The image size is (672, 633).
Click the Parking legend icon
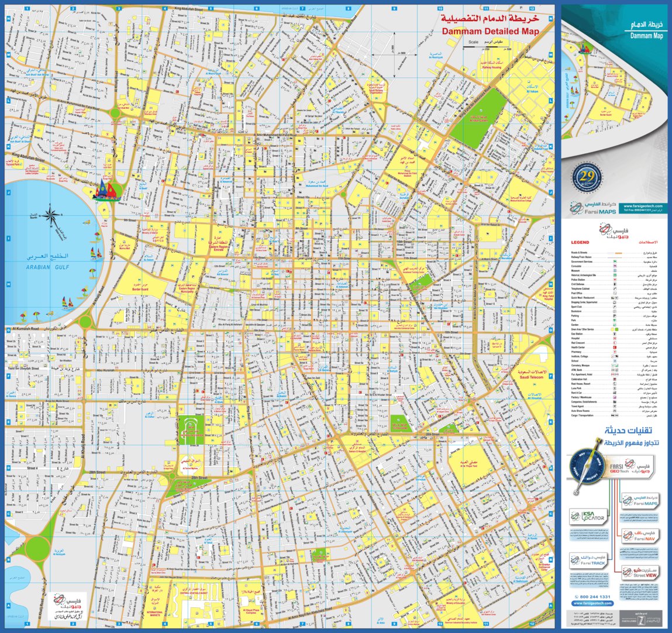[x=615, y=316]
